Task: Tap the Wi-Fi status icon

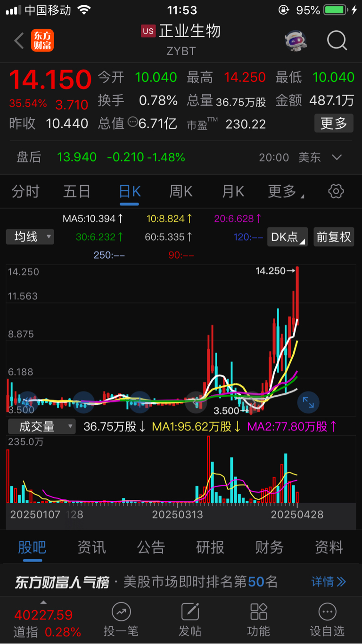Action: click(84, 10)
